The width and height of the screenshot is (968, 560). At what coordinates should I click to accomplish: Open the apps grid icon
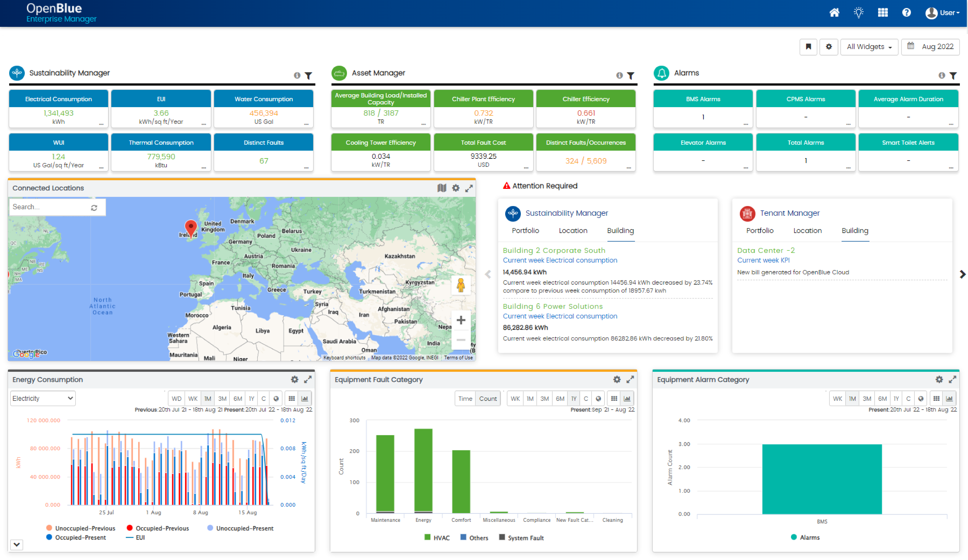tap(883, 13)
